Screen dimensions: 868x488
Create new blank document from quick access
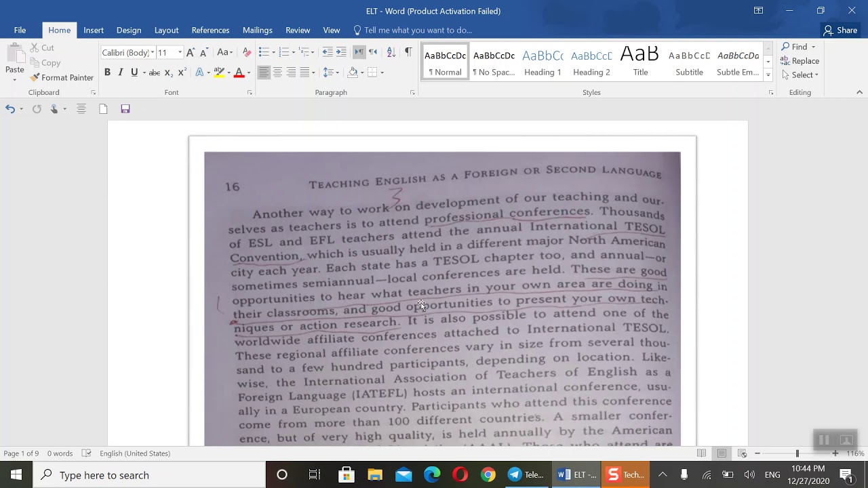tap(103, 109)
